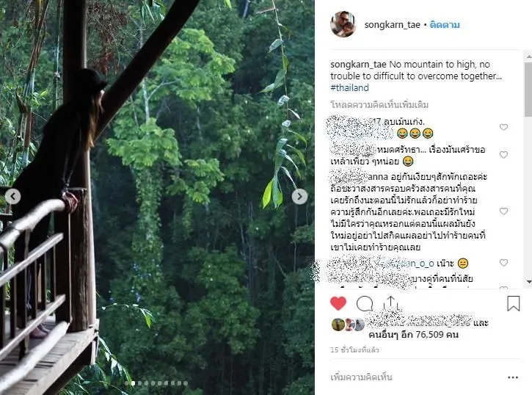Like the anna comment's heart icon
Screen dimensions: 532x395
pos(503,211)
